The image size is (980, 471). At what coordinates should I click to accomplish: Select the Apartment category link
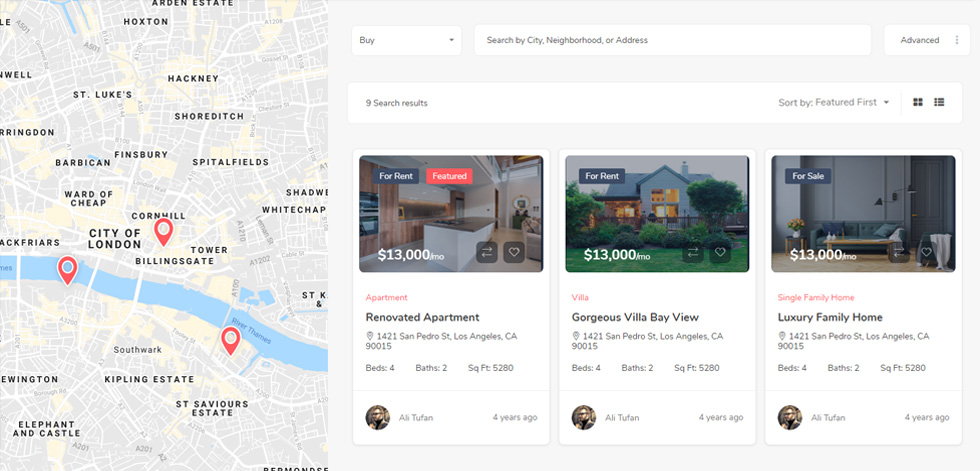[x=386, y=297]
